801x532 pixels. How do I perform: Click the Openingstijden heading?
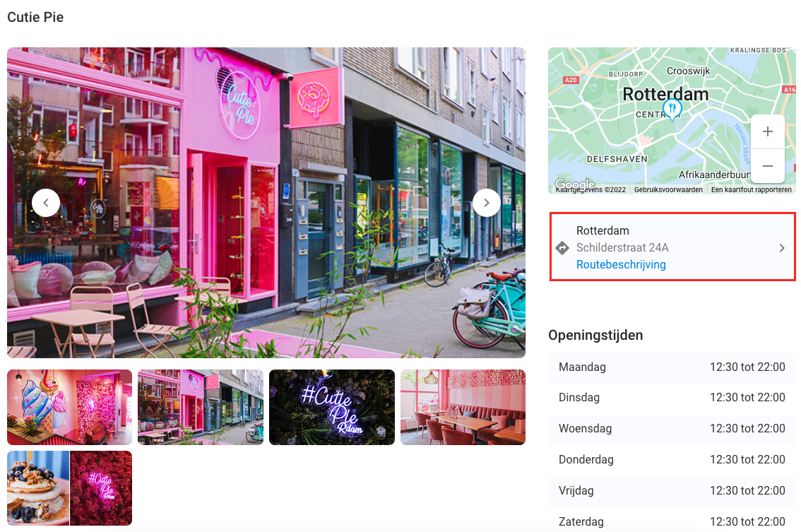[x=595, y=336]
